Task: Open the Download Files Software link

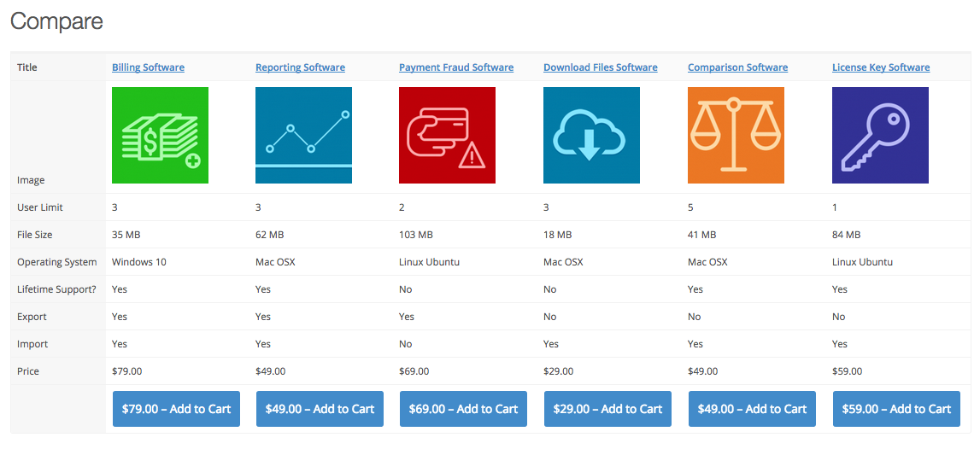Action: point(601,67)
